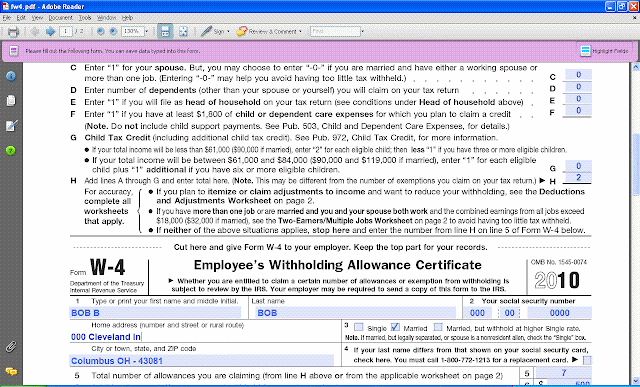Go to the previous page arrow
The image size is (640, 387).
(x=35, y=31)
